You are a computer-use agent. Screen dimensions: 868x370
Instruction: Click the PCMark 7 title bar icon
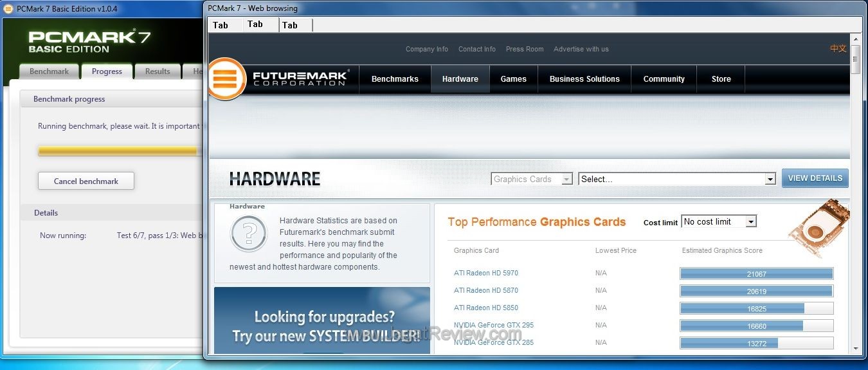(8, 8)
